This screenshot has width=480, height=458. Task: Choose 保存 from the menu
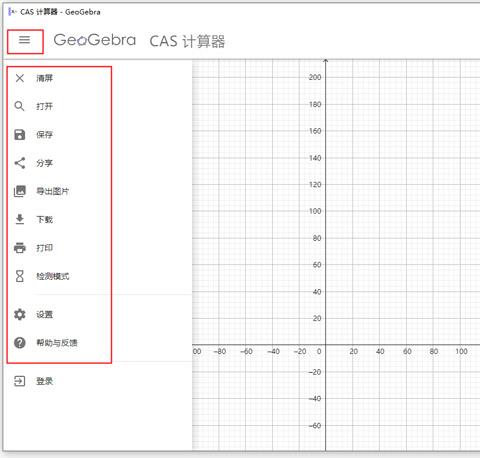pyautogui.click(x=44, y=135)
